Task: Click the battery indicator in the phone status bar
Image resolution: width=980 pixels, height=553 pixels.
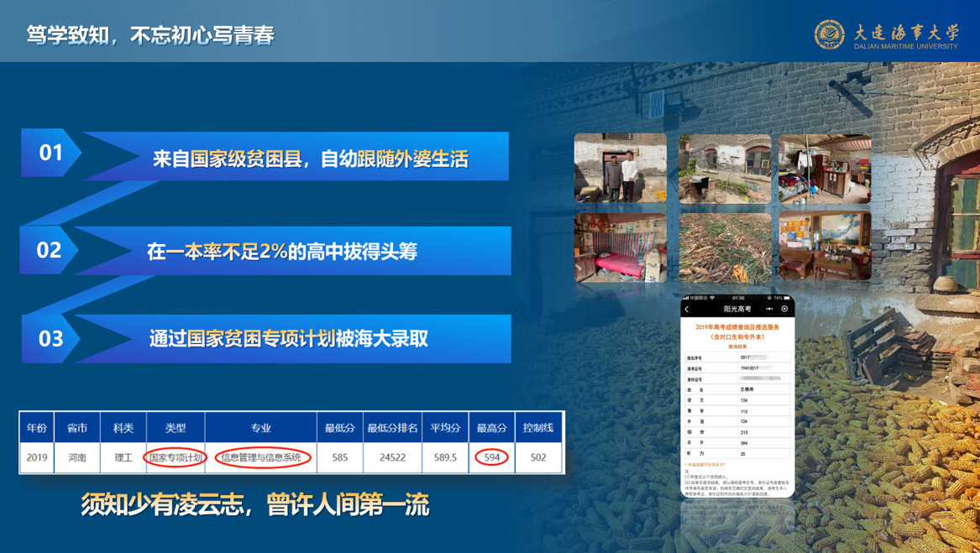Action: 786,298
